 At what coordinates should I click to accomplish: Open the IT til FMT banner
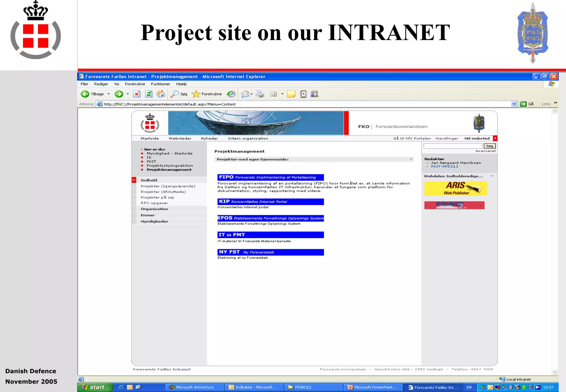pos(271,235)
